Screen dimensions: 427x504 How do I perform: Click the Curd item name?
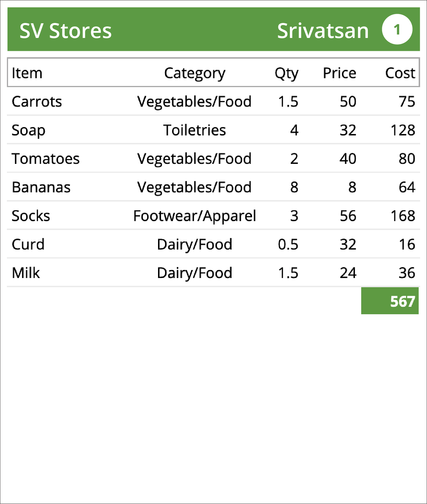click(x=28, y=244)
